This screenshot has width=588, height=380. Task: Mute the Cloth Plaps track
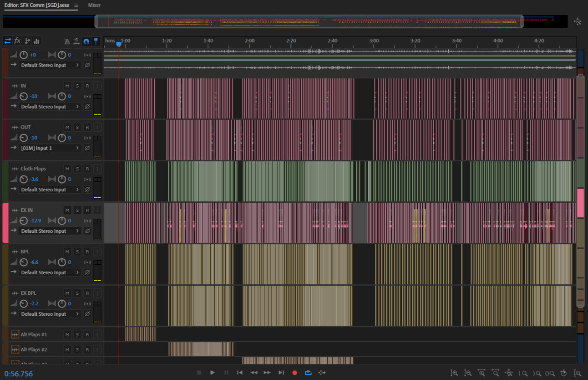tap(67, 169)
